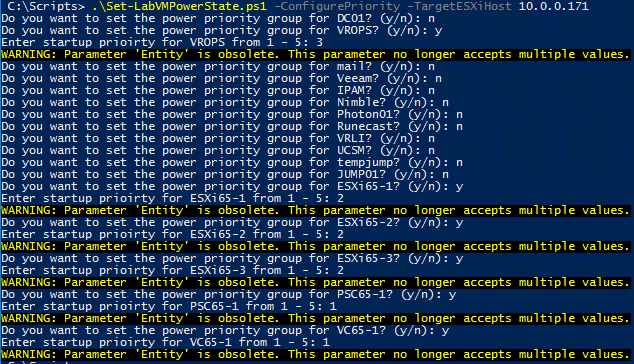Click the PSC65-1 startup priority line
The height and width of the screenshot is (364, 634).
(169, 307)
